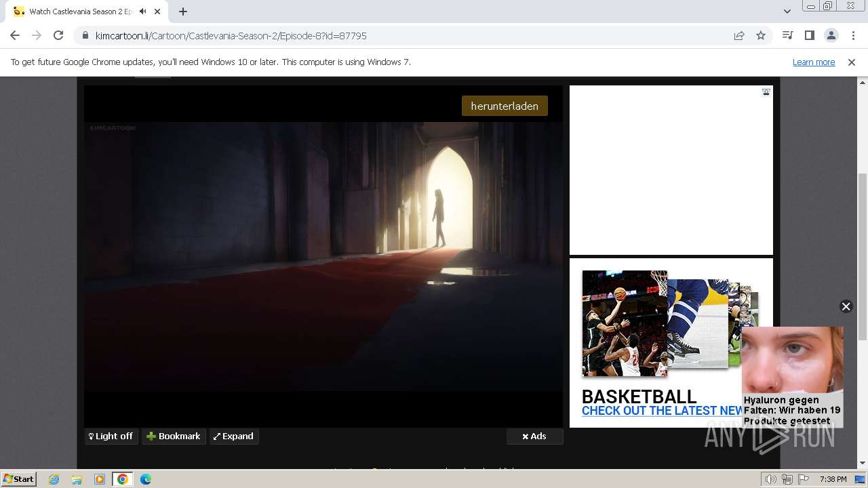Image resolution: width=868 pixels, height=488 pixels.
Task: Share this page via address bar icon
Action: [x=739, y=35]
